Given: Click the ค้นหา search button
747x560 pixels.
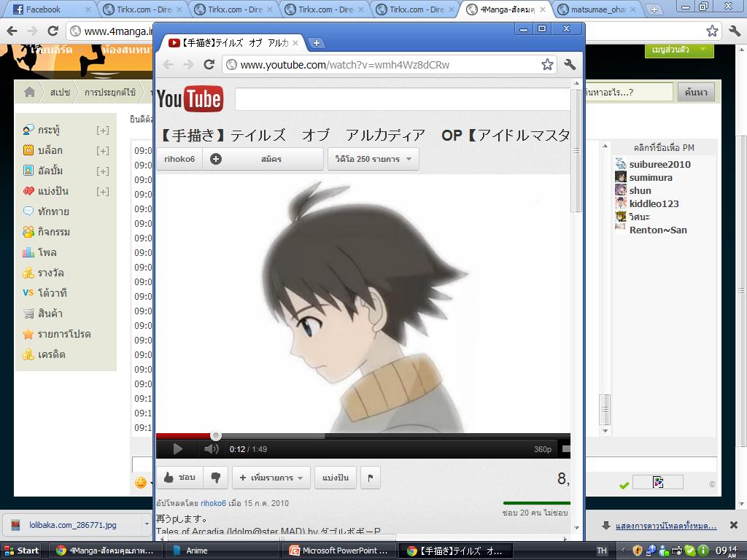Looking at the screenshot, I should click(x=696, y=92).
